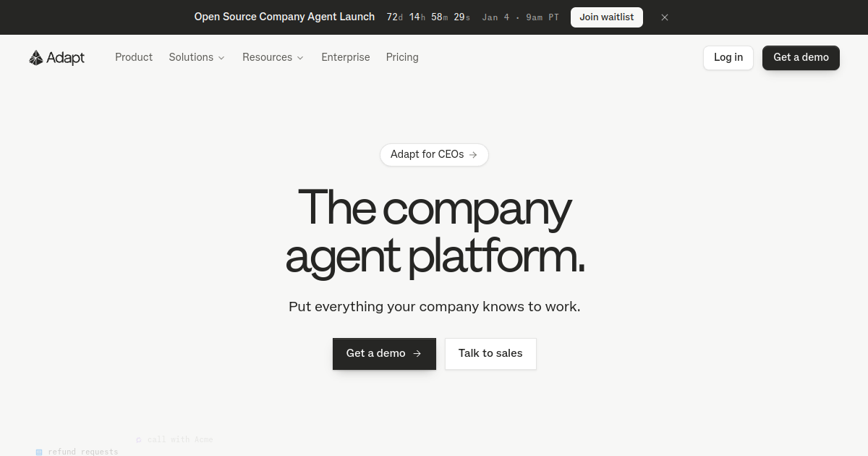Viewport: 868px width, 456px height.
Task: Click Get a demo in the header
Action: click(x=801, y=58)
